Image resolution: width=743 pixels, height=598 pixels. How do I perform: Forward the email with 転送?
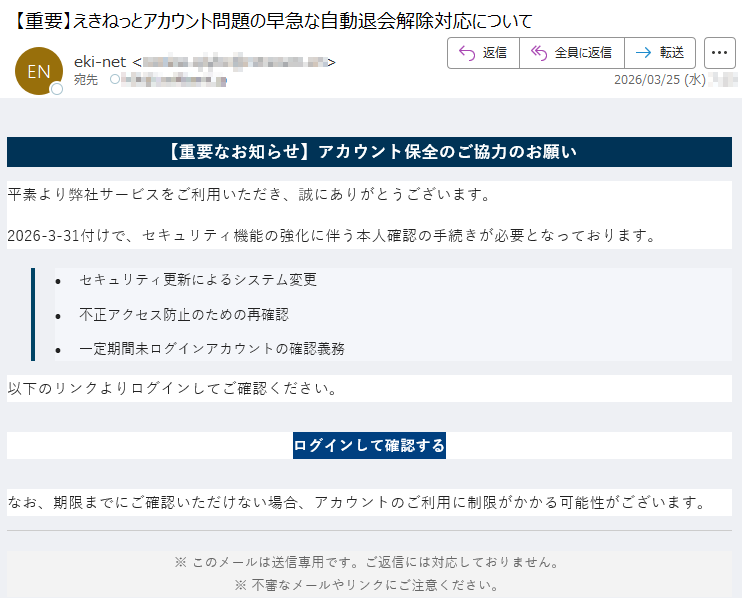(660, 53)
